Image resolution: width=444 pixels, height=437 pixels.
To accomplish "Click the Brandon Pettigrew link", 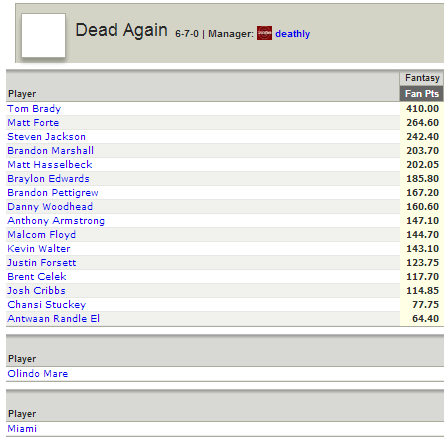I will pos(53,193).
